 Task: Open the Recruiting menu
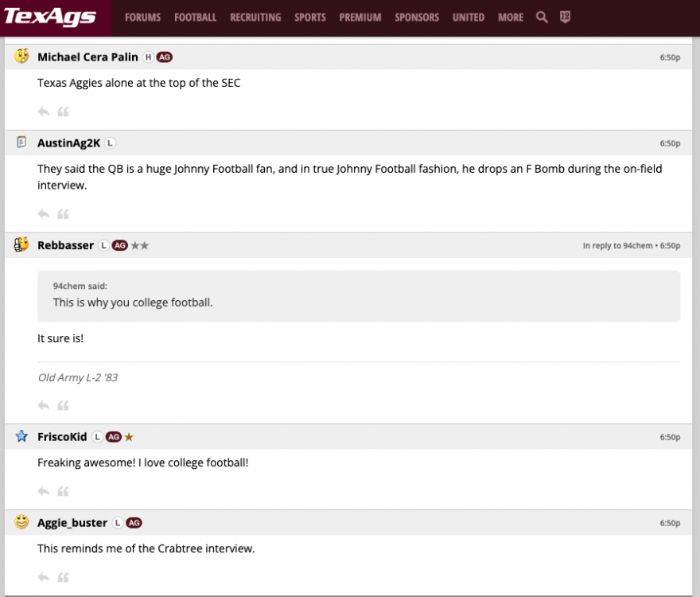pos(255,17)
